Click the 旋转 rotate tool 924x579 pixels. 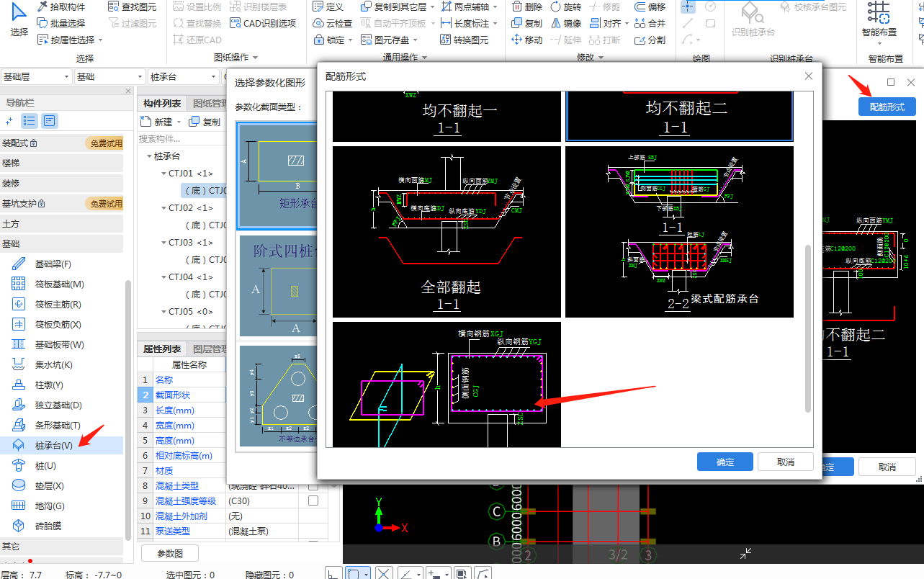click(x=566, y=6)
